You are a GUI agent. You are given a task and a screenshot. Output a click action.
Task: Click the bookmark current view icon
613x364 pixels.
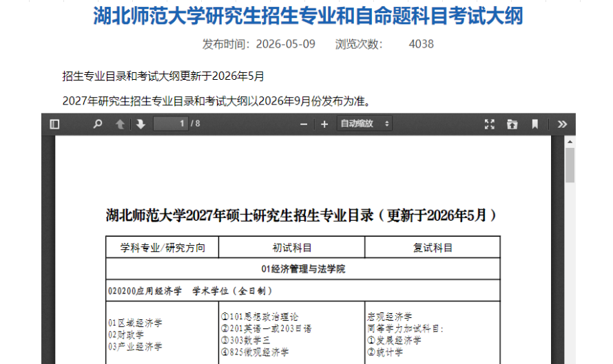point(534,124)
